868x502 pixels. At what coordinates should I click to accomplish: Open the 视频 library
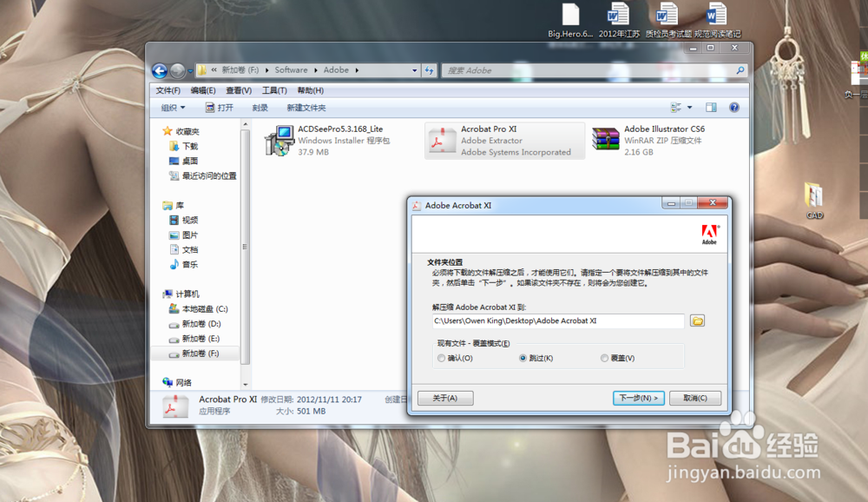[x=183, y=220]
